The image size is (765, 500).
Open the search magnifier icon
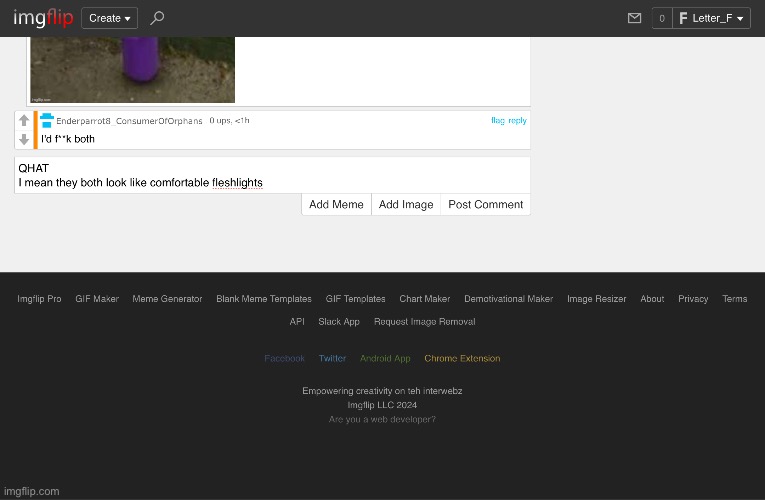(157, 18)
